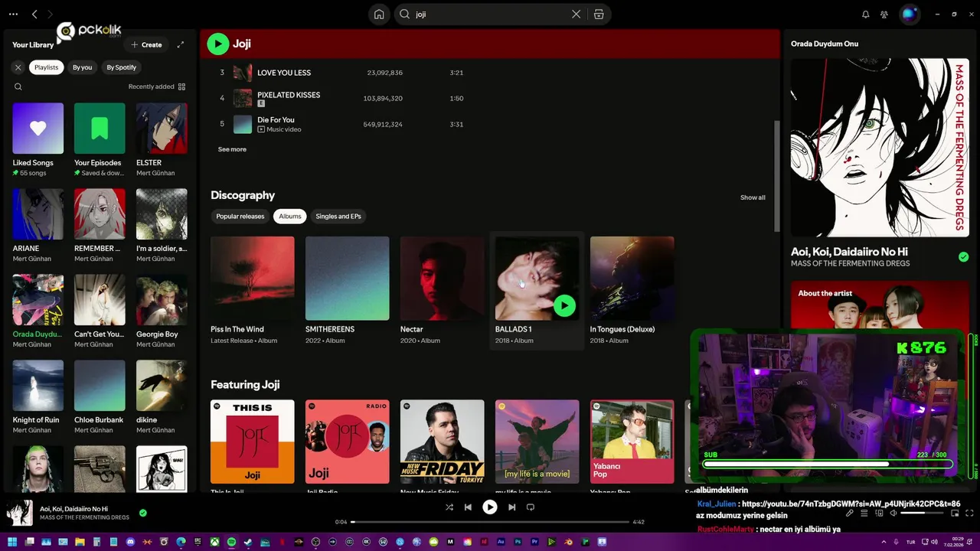
Task: Open the In Tongues (Deluxe) album cover
Action: 632,279
